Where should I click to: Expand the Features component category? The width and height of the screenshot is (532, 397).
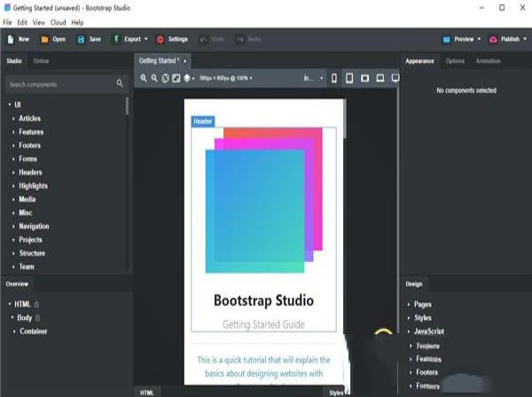(13, 132)
